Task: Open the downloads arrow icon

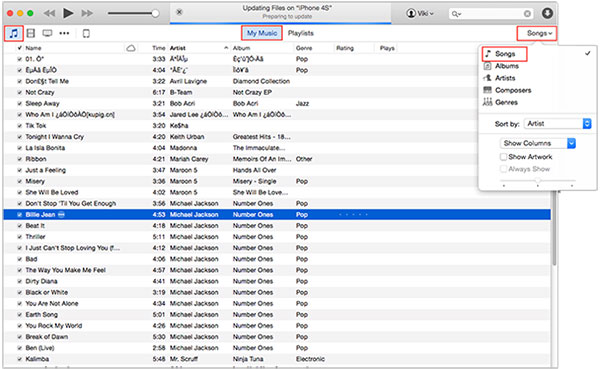Action: 547,13
